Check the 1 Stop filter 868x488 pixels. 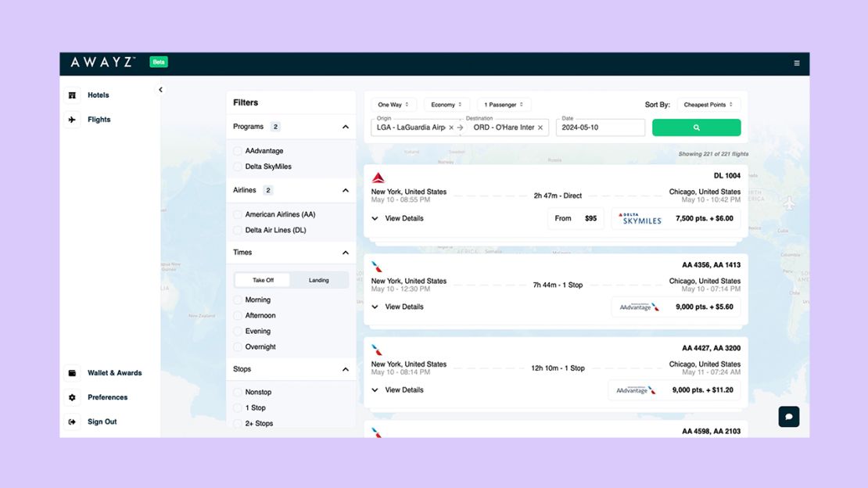click(x=238, y=407)
